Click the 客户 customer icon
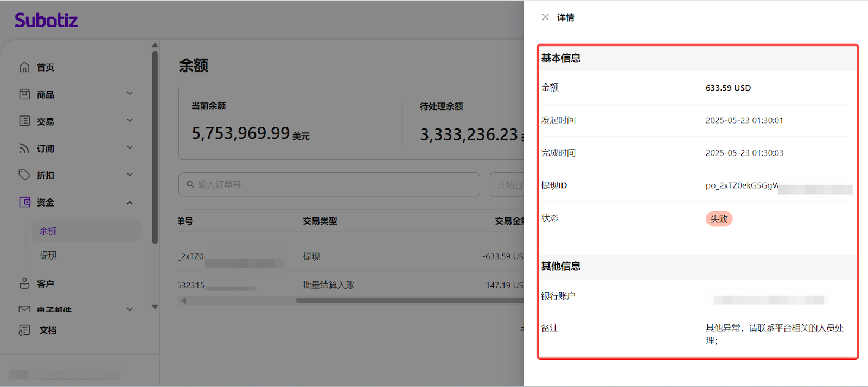Viewport: 868px width, 387px height. click(x=24, y=283)
